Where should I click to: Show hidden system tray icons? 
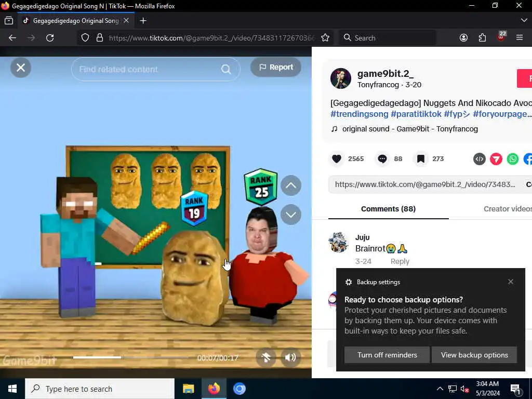point(440,389)
